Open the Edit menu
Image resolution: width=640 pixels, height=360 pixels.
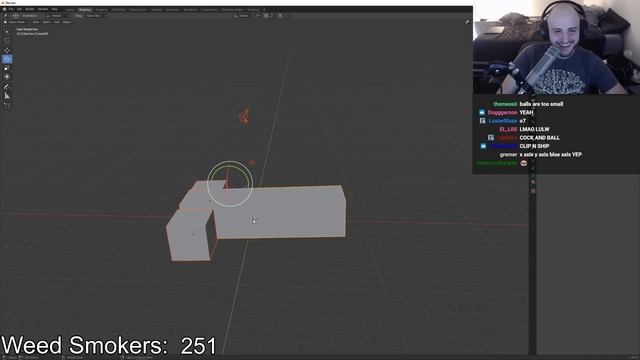pyautogui.click(x=19, y=9)
